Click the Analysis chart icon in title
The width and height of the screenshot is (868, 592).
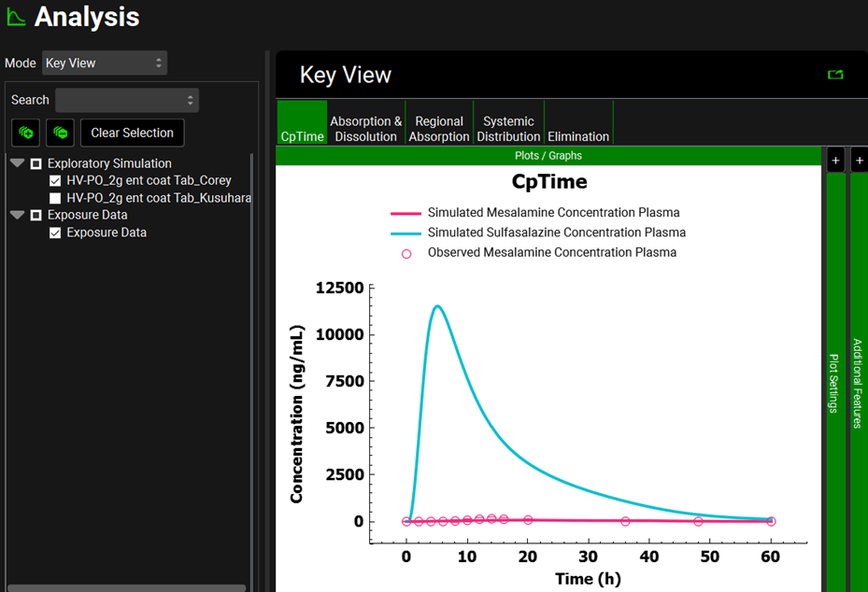(x=16, y=17)
